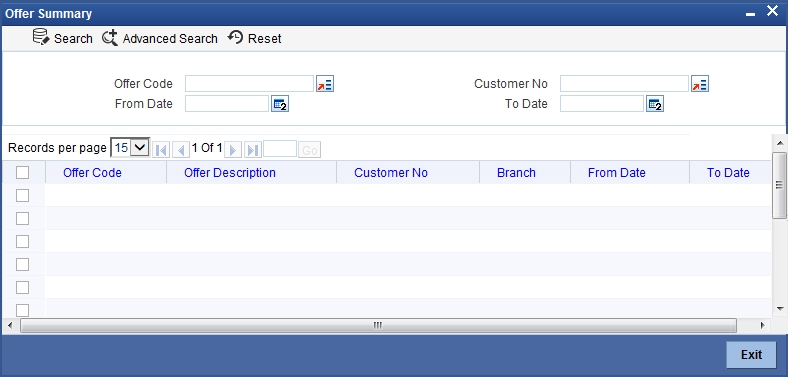Go to last page of records

[253, 150]
